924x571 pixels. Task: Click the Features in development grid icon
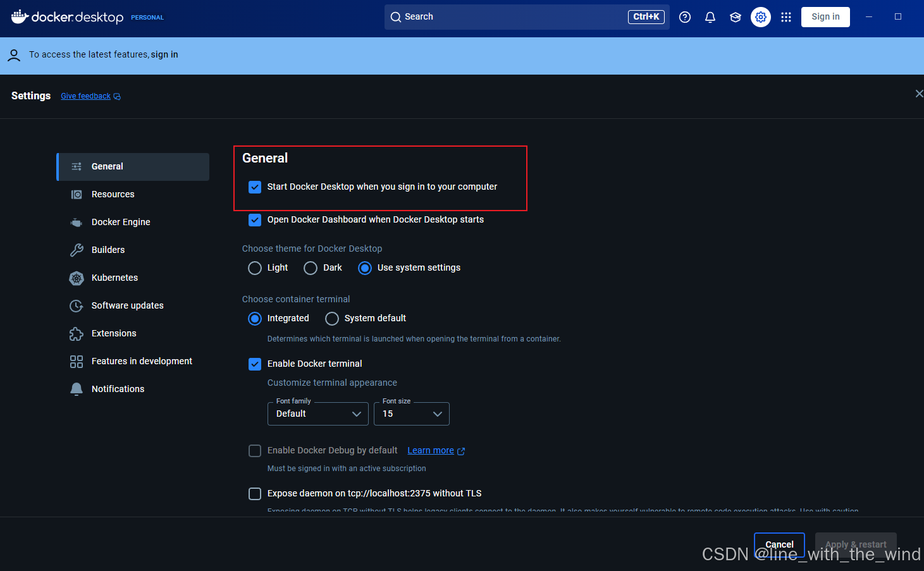(x=77, y=361)
